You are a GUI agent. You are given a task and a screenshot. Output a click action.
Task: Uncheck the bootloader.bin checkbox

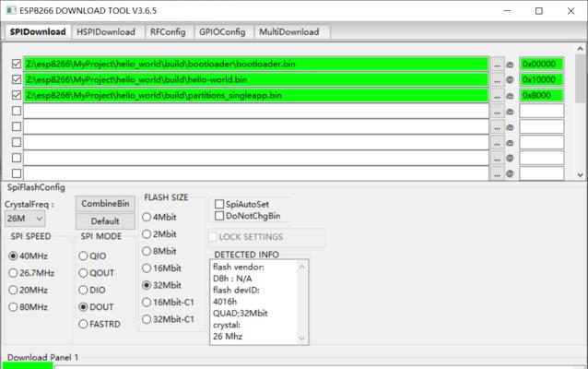[16, 64]
